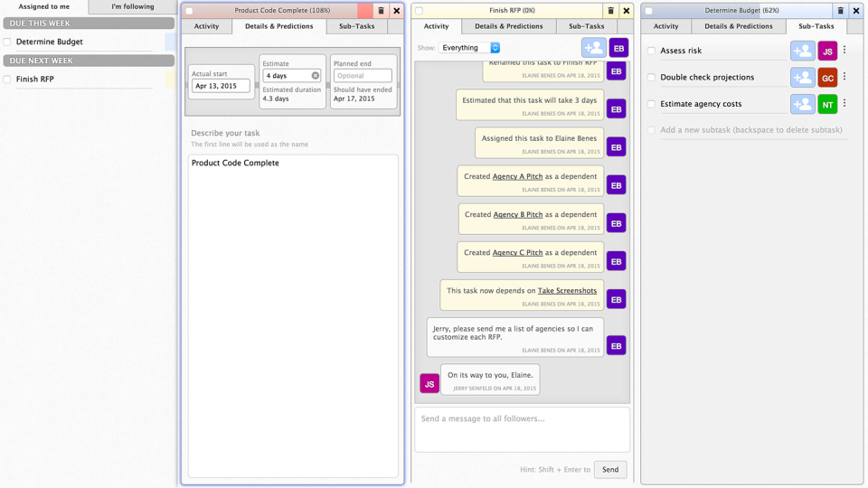
Task: Click the Actual start date field
Action: [x=221, y=86]
